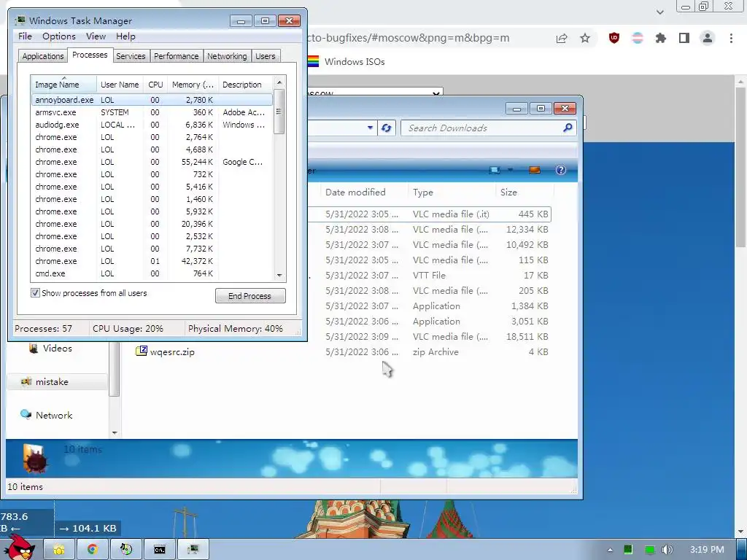Screen dimensions: 747x560
Task: Click process list scroll up arrow
Action: 279,82
